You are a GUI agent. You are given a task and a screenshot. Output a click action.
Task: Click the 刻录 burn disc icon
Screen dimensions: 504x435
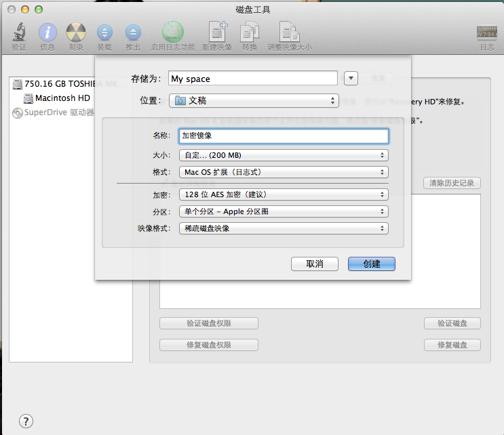[x=76, y=33]
